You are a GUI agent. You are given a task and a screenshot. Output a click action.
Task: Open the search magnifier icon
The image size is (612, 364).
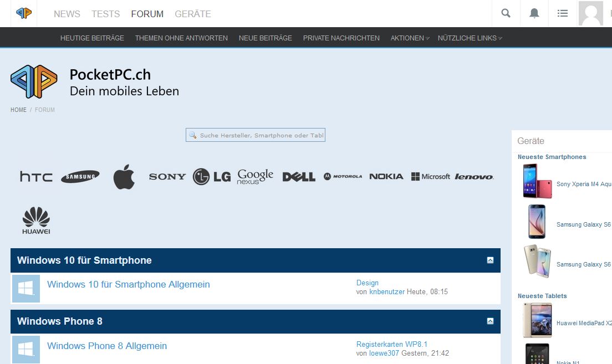[506, 13]
